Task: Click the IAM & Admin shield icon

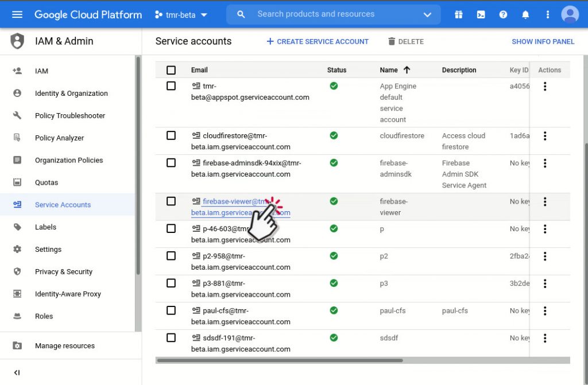Action: point(17,41)
